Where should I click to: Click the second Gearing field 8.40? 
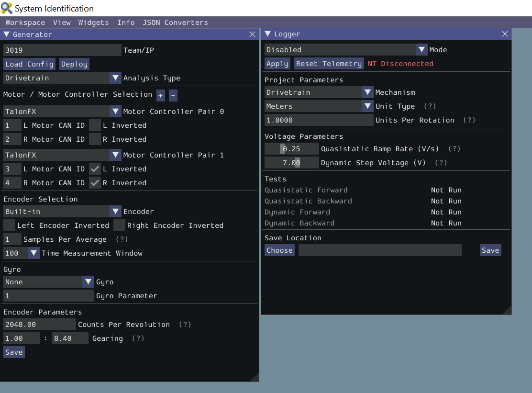70,338
